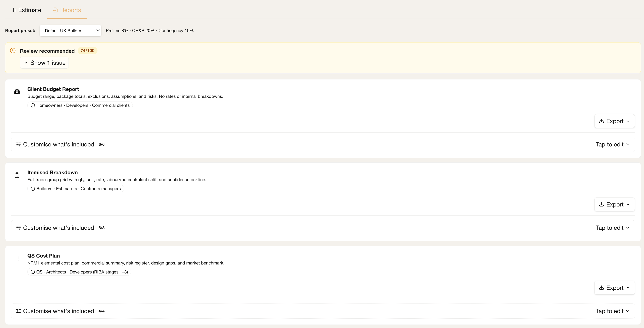644x328 pixels.
Task: Click info icon in Homeowners audience chip
Action: pyautogui.click(x=33, y=105)
